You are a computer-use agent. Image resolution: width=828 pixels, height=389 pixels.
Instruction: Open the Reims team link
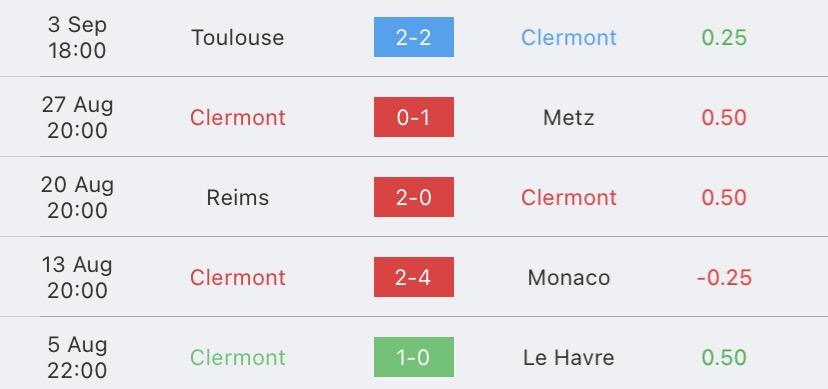238,197
